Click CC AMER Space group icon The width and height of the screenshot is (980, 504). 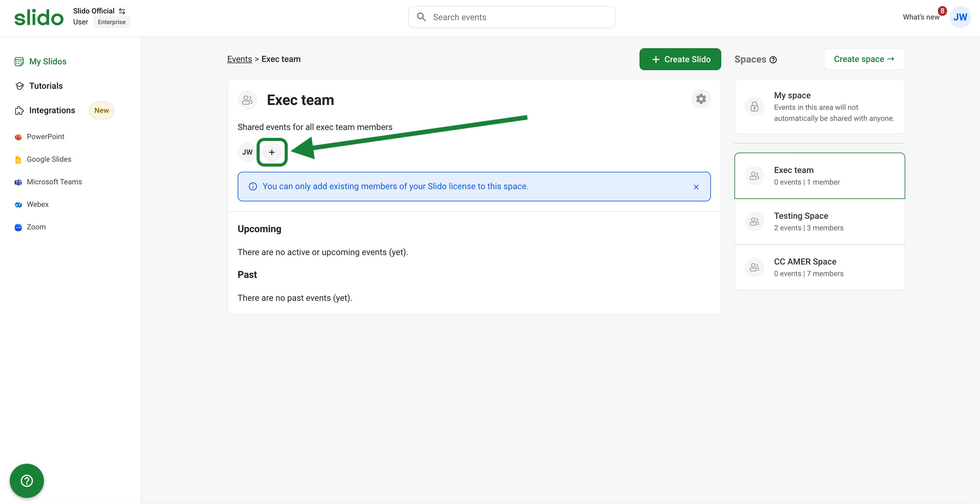tap(754, 267)
